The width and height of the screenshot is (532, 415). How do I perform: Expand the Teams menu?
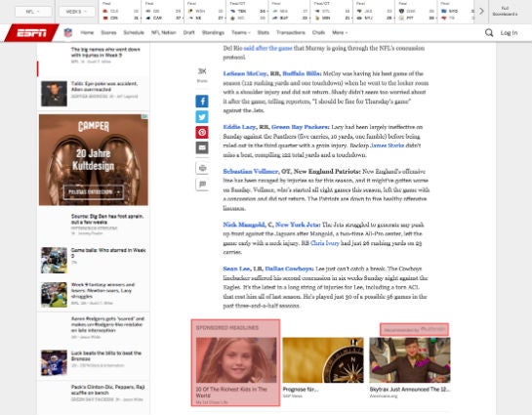[x=240, y=32]
